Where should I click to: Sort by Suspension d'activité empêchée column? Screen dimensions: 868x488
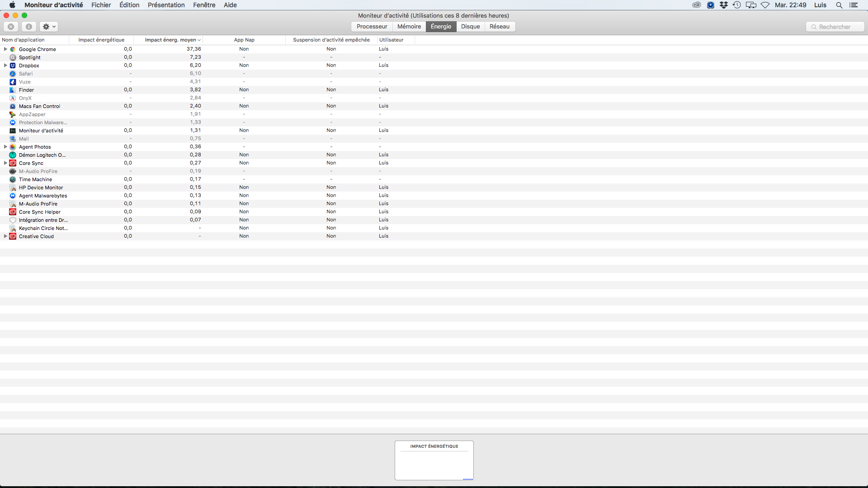click(x=331, y=40)
